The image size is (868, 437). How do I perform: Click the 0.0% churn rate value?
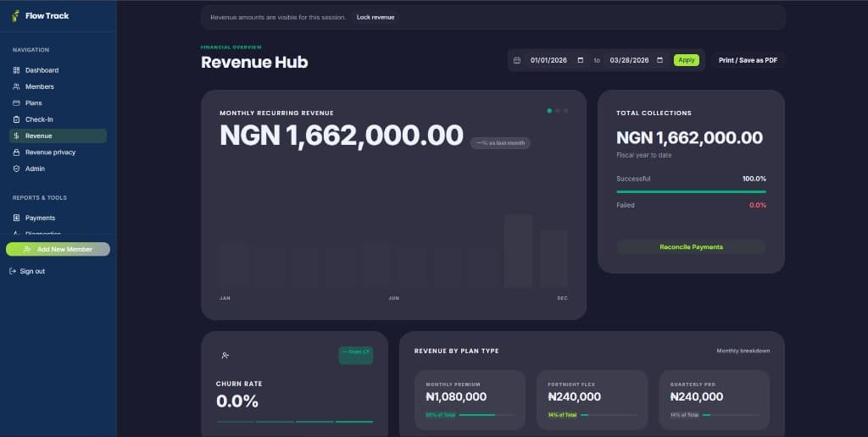click(237, 401)
